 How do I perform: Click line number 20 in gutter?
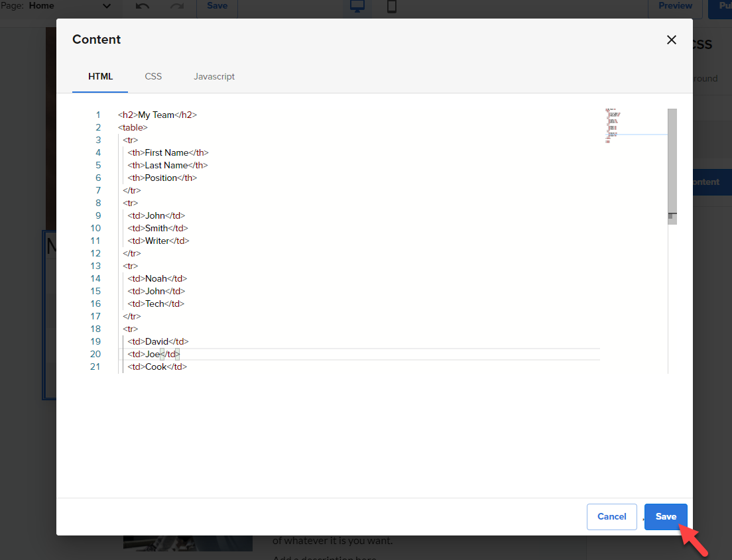[x=95, y=354]
